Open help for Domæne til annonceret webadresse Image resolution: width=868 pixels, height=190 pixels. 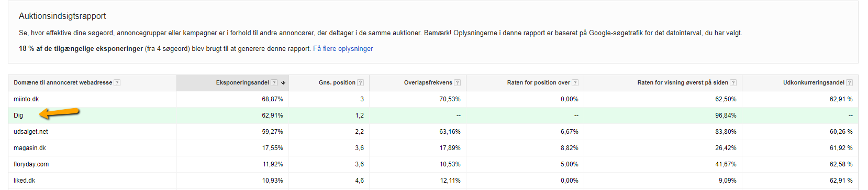pyautogui.click(x=117, y=83)
